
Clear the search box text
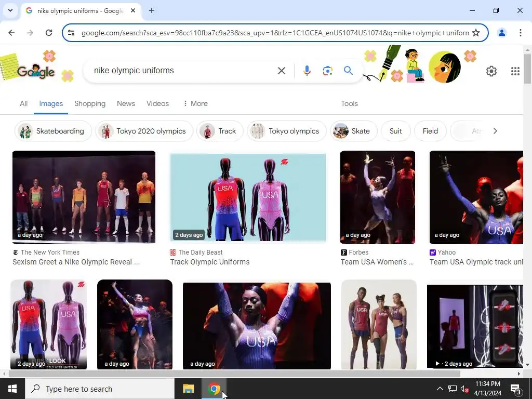281,71
